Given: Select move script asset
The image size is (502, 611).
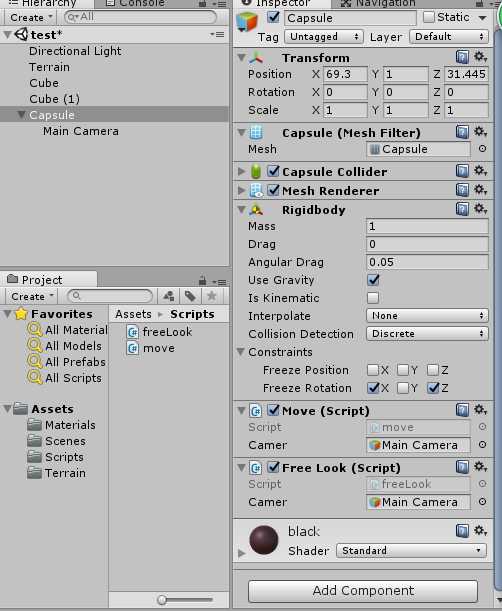Looking at the screenshot, I should pos(150,348).
